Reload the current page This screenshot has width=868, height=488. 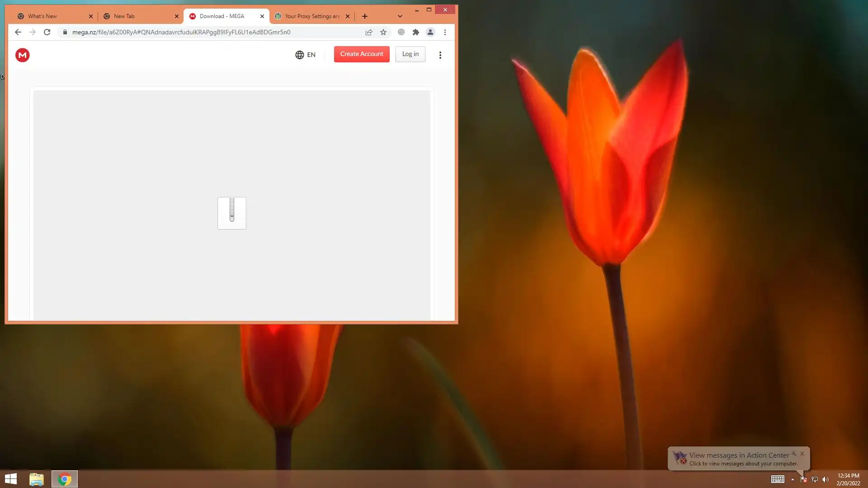pos(47,32)
